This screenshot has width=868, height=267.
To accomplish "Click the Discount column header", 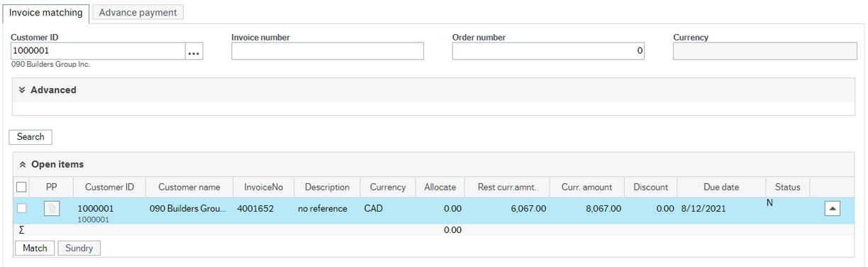I will (651, 187).
